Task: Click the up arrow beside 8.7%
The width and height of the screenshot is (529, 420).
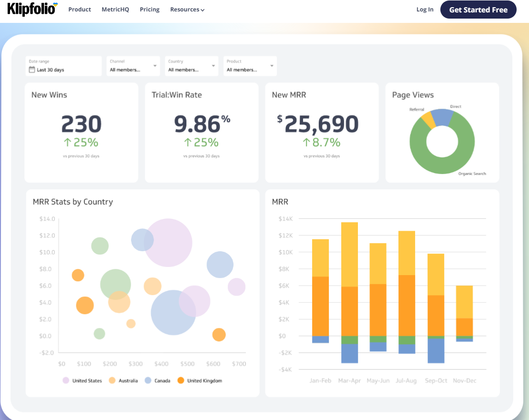Action: (307, 142)
